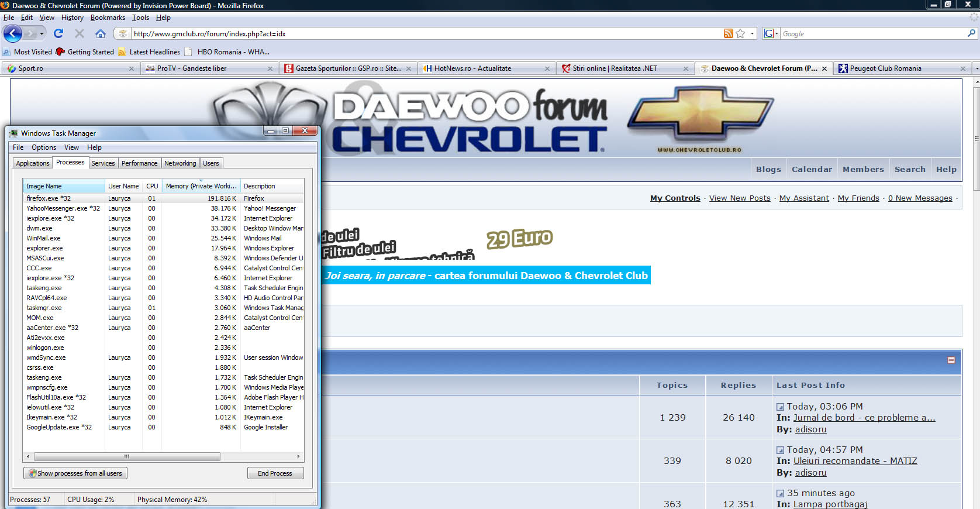Screen dimensions: 980x509
Task: Switch to Task Manager Performance tab
Action: coord(139,163)
